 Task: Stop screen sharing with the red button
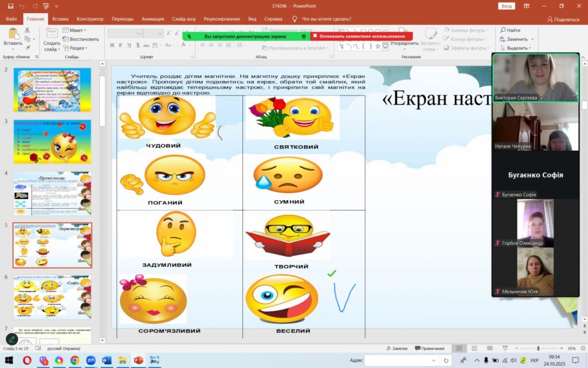362,36
